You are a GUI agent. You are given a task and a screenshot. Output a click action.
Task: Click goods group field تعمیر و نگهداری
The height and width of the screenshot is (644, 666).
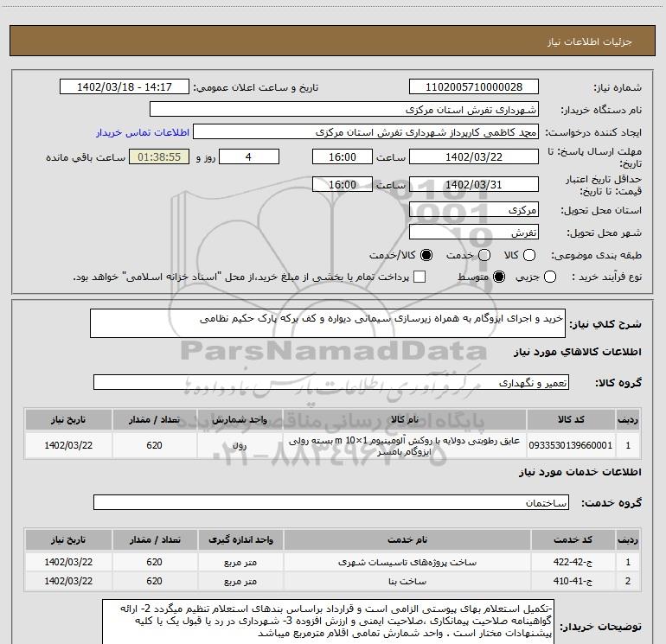point(331,382)
